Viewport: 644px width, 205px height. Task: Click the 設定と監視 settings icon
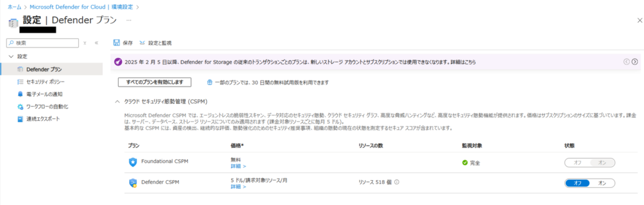coord(143,43)
